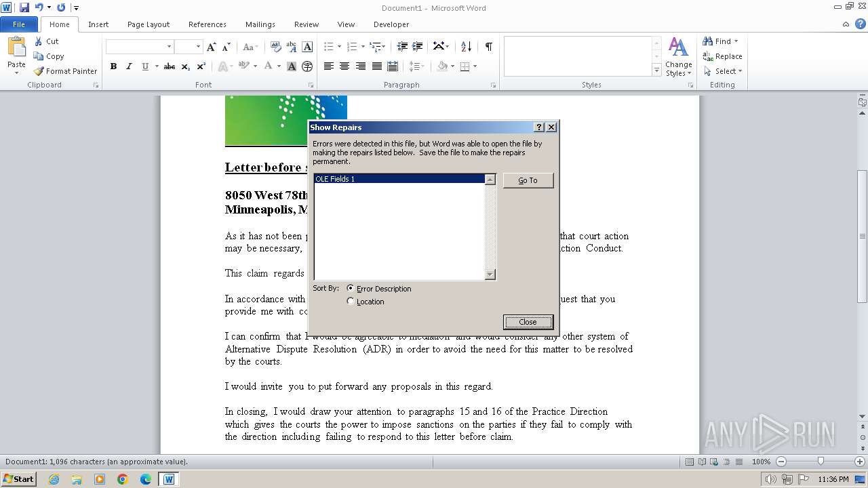Viewport: 868px width, 488px height.
Task: Click the dialog help question mark button
Action: (539, 127)
